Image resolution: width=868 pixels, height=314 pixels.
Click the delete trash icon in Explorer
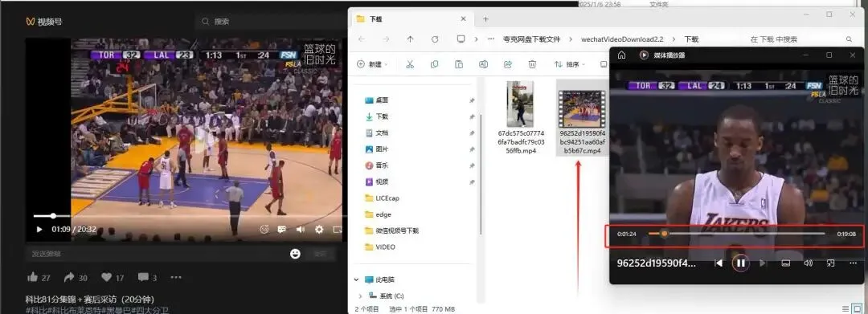tap(532, 65)
